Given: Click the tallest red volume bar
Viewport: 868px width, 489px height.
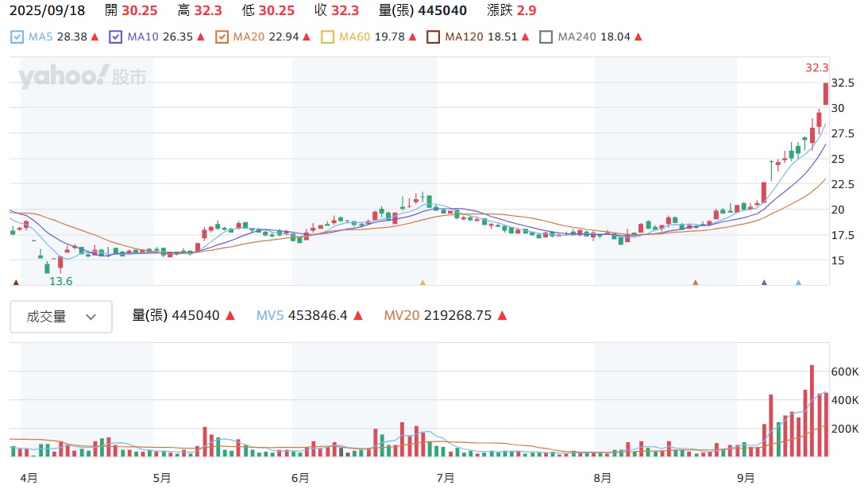Looking at the screenshot, I should [812, 410].
